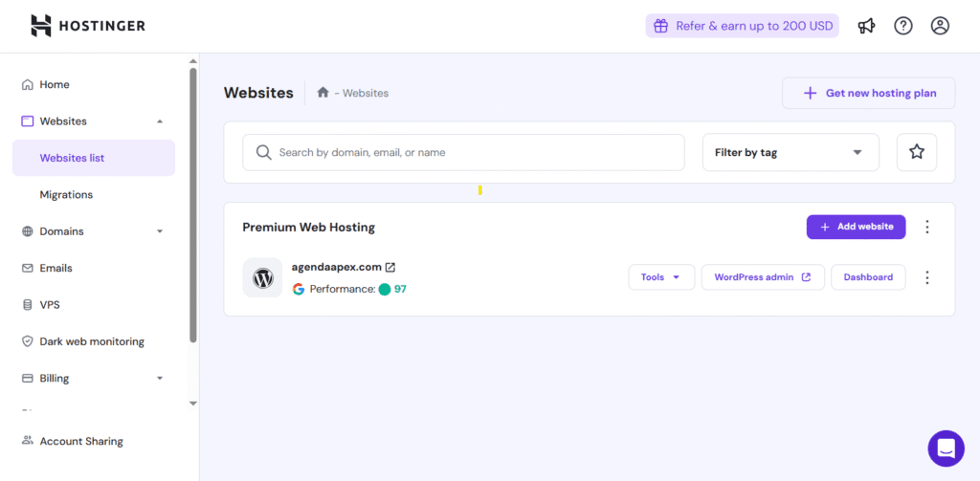980x481 pixels.
Task: Click the green performance score indicator
Action: click(x=385, y=289)
